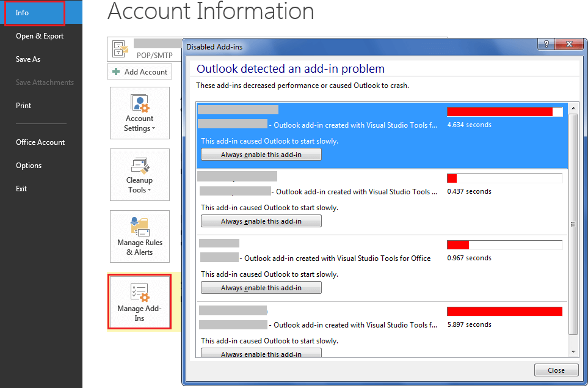
Task: Open the Options menu item
Action: pyautogui.click(x=28, y=165)
